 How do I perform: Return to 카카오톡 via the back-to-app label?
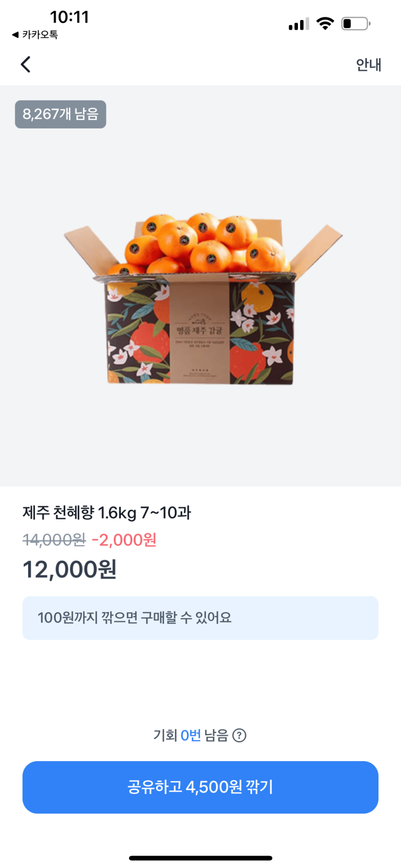coord(35,35)
